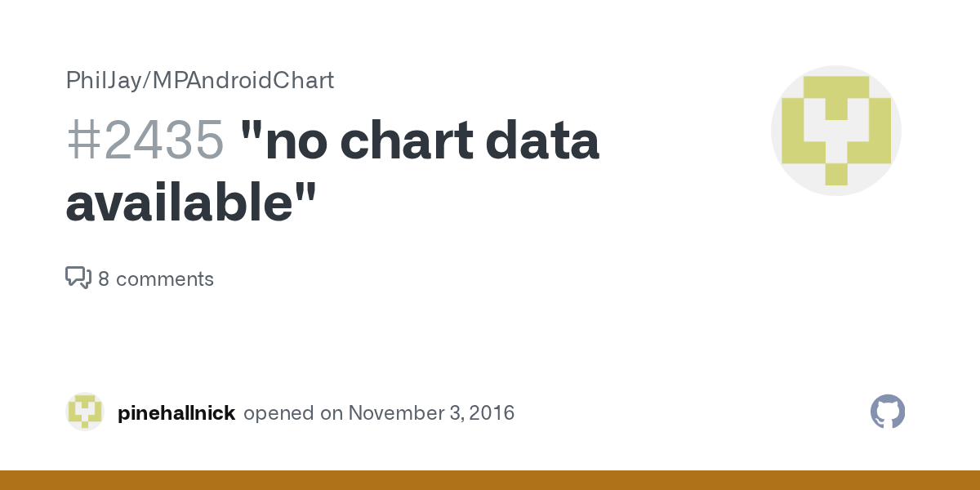Click the November 3, 2016 date
The image size is (980, 490).
coord(431,413)
